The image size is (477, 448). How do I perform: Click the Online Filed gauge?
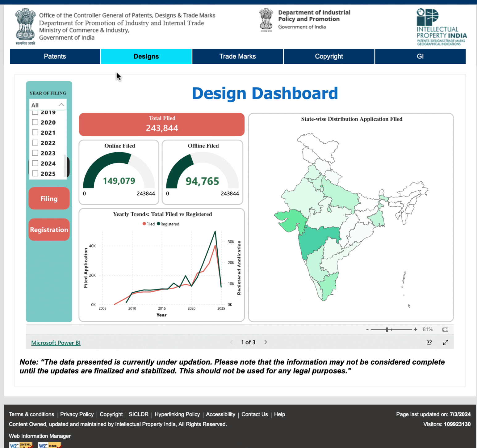tap(119, 172)
